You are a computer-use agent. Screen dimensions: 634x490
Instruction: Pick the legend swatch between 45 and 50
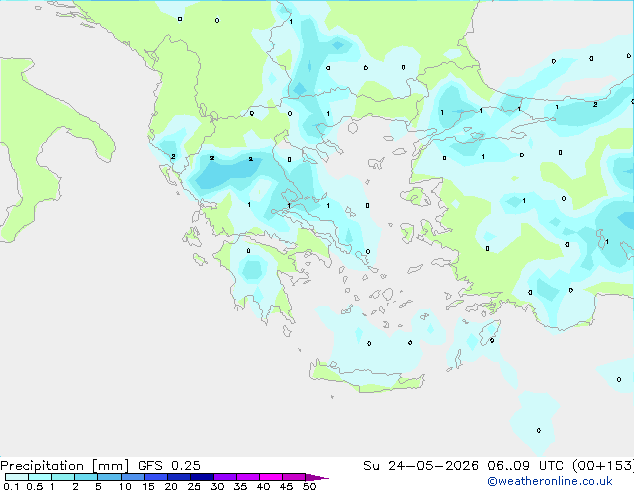(294, 477)
